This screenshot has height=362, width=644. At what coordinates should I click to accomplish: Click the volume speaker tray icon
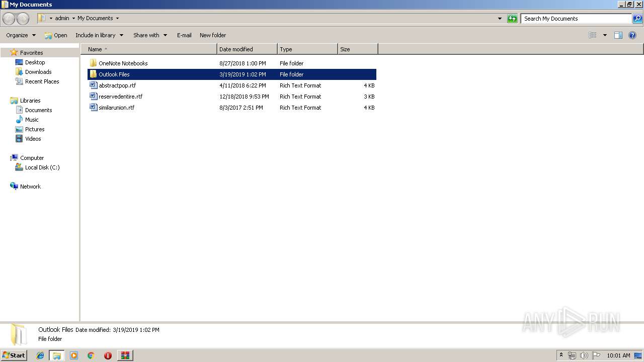584,355
